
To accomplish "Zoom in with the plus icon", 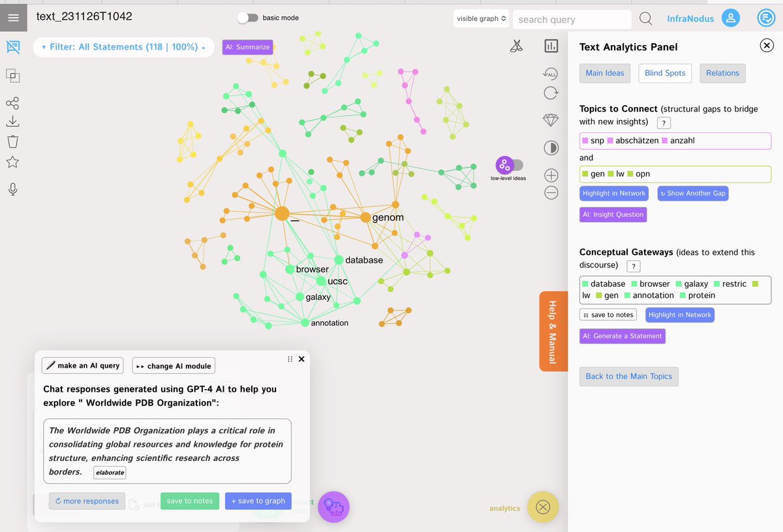I will [551, 175].
